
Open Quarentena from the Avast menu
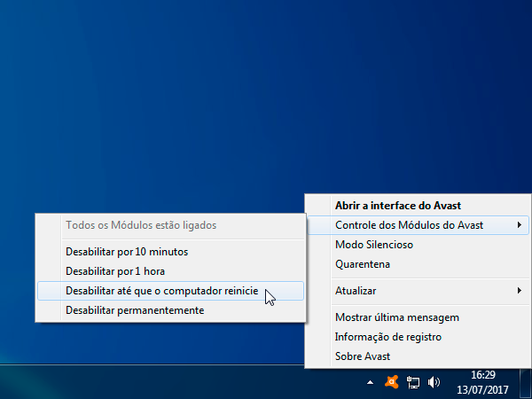point(418,264)
